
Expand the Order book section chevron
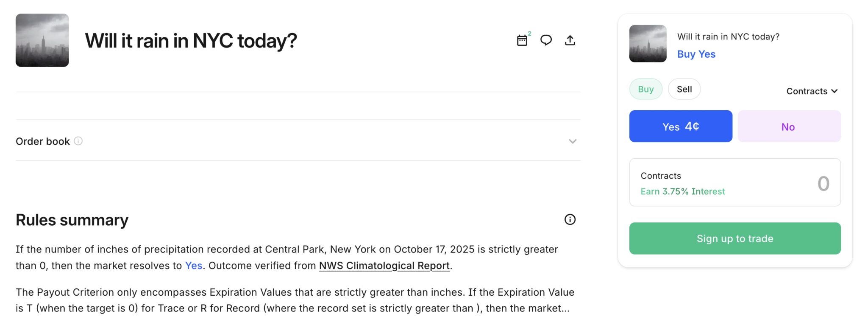pyautogui.click(x=573, y=141)
